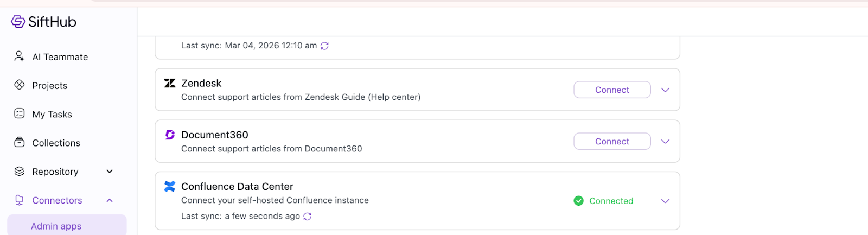Click the Document360 logo icon

pyautogui.click(x=170, y=135)
